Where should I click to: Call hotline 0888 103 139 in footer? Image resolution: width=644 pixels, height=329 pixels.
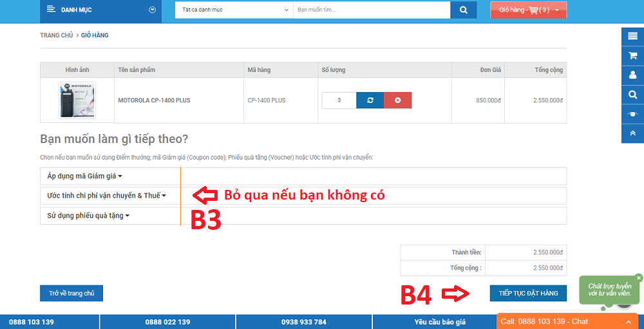tap(31, 322)
